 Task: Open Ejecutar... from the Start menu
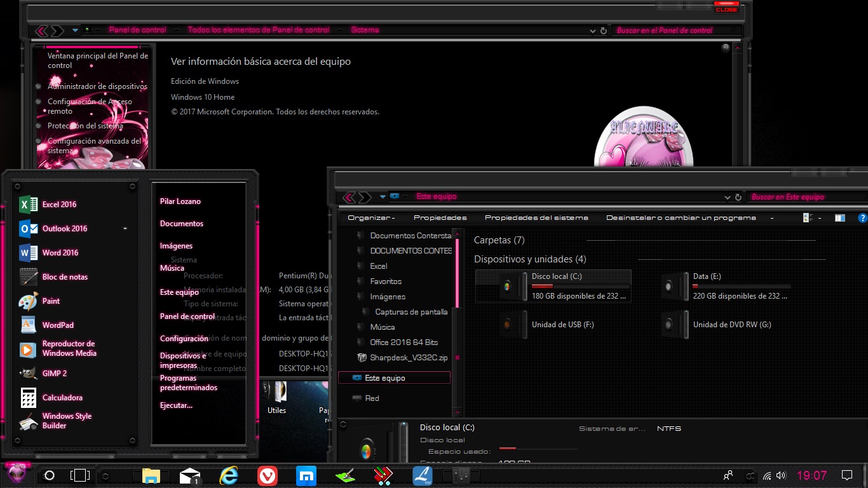tap(176, 405)
